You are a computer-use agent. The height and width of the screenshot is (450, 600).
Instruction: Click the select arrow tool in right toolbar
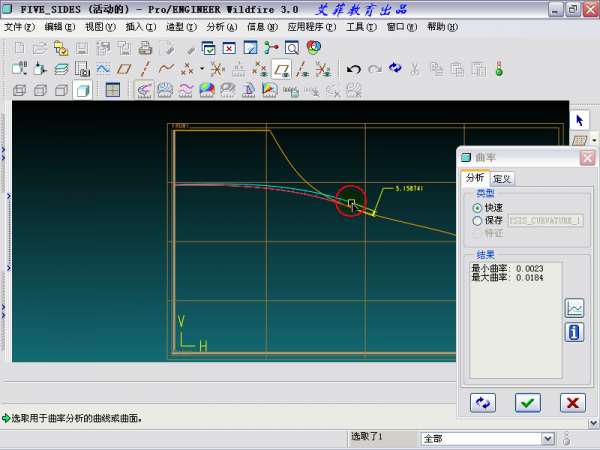[580, 121]
